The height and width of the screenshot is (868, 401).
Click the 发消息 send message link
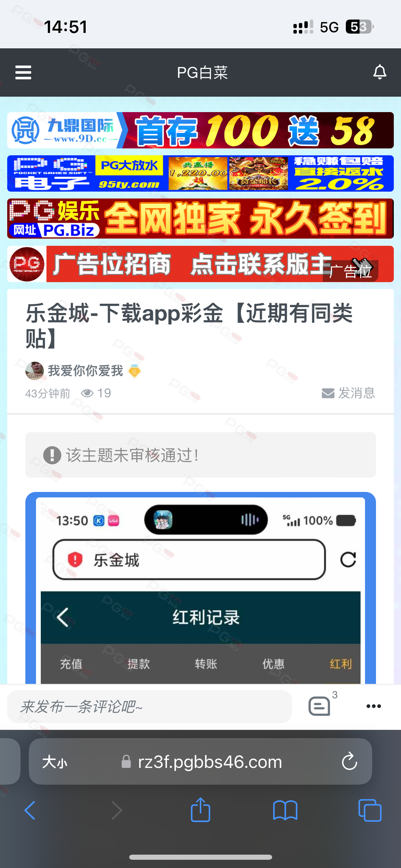pos(349,393)
